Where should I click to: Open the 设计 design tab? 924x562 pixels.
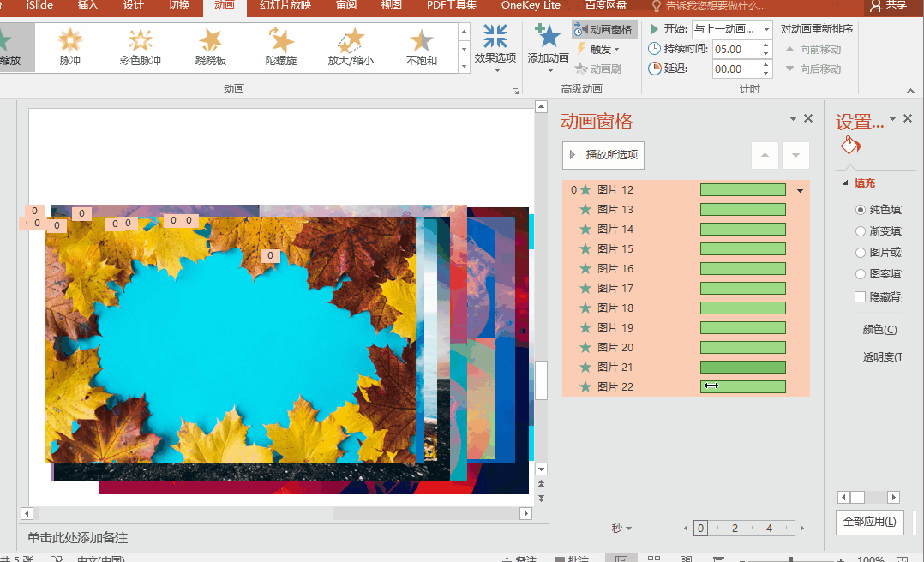click(134, 5)
